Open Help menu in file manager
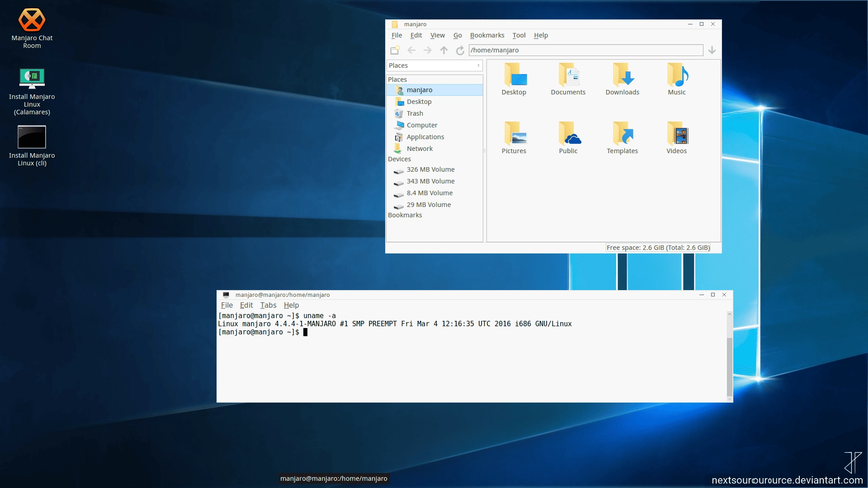Image resolution: width=868 pixels, height=488 pixels. [541, 35]
